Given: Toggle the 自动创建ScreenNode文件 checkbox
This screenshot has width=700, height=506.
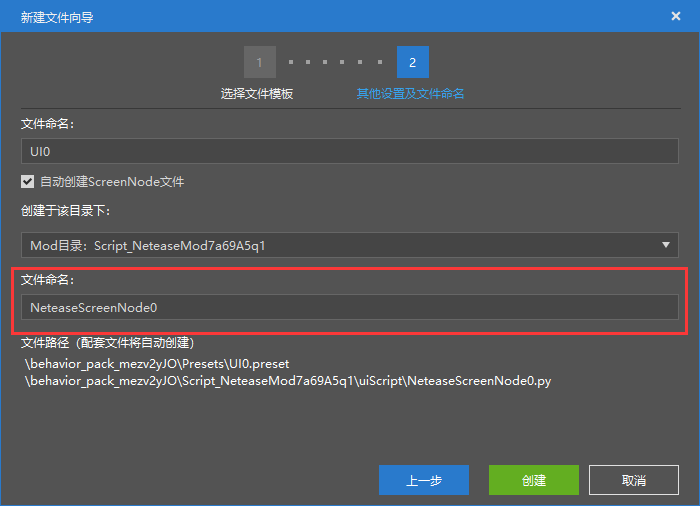Looking at the screenshot, I should coord(28,182).
